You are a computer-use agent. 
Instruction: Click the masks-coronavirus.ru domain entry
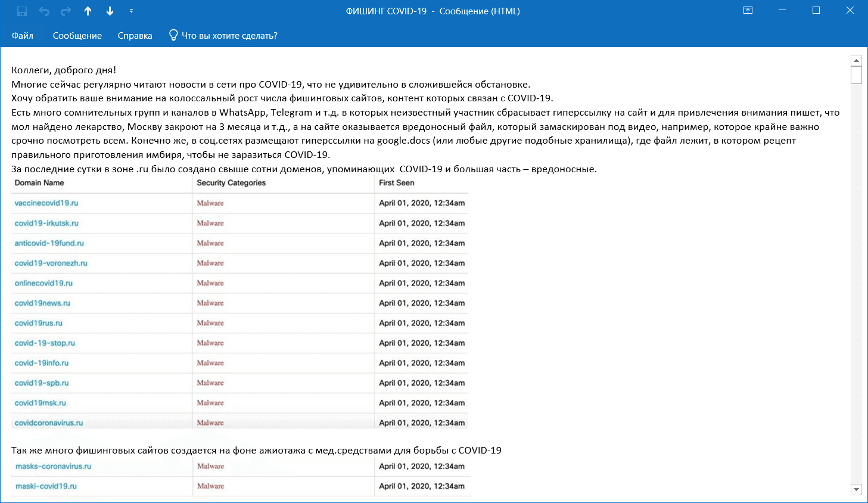point(54,467)
